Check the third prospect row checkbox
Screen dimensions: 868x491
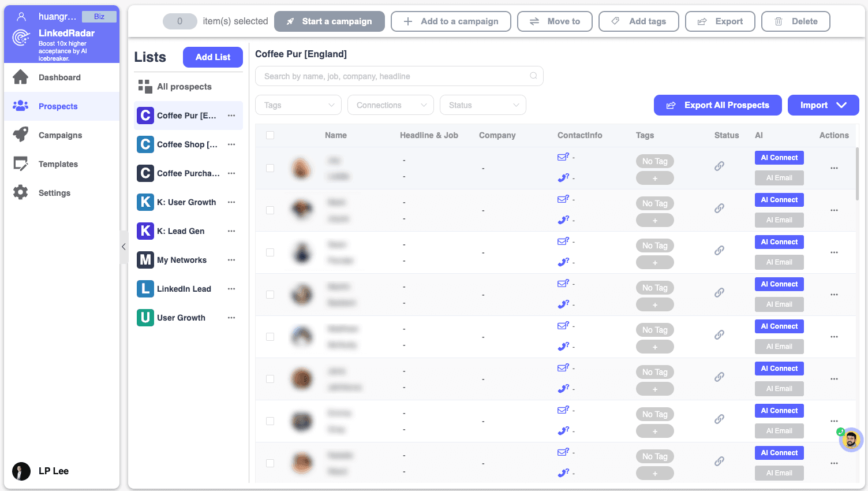point(270,252)
